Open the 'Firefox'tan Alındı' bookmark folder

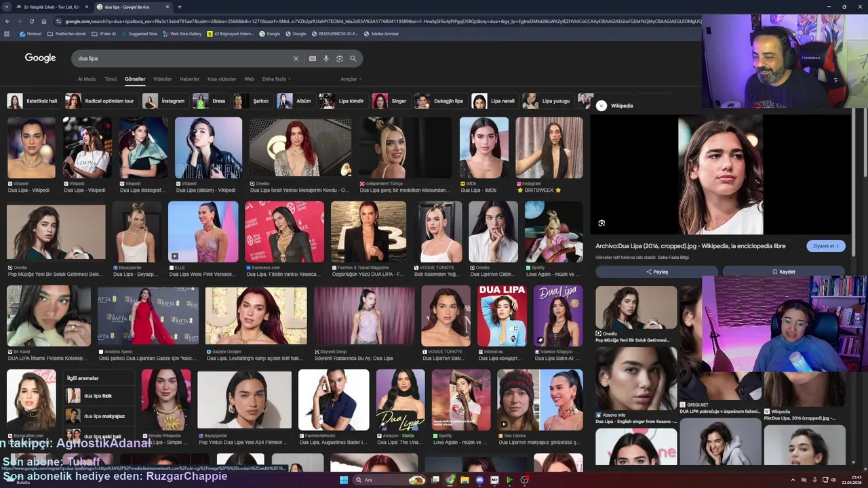pyautogui.click(x=66, y=33)
